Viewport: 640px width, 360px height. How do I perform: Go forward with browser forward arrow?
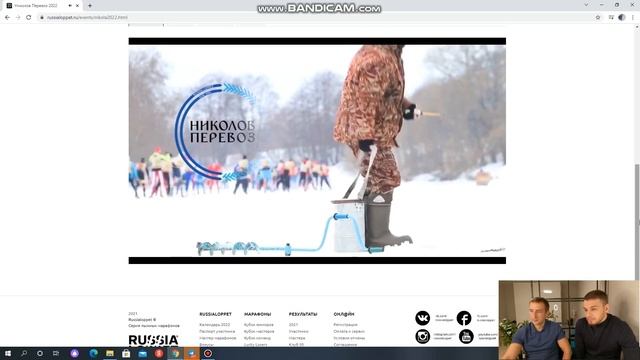tap(18, 17)
